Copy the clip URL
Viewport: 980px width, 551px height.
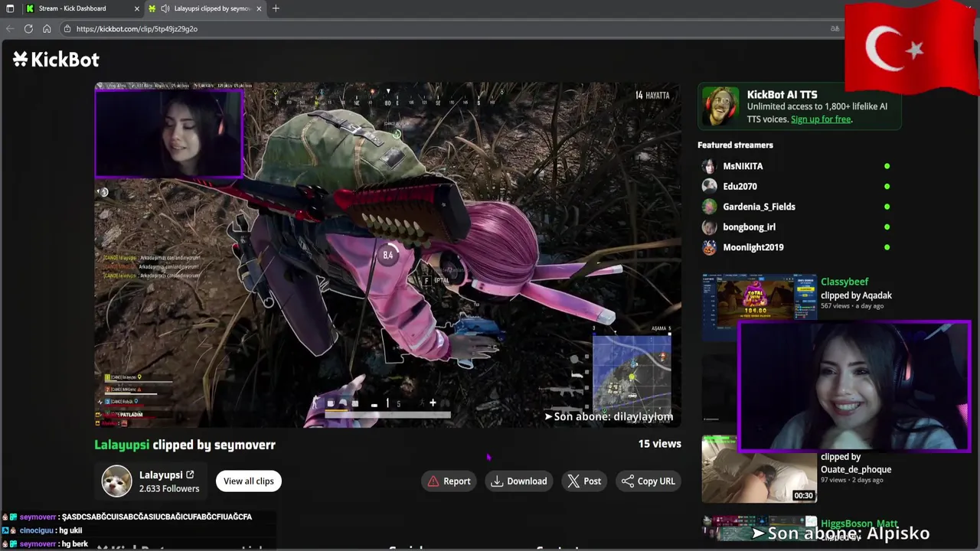click(648, 481)
